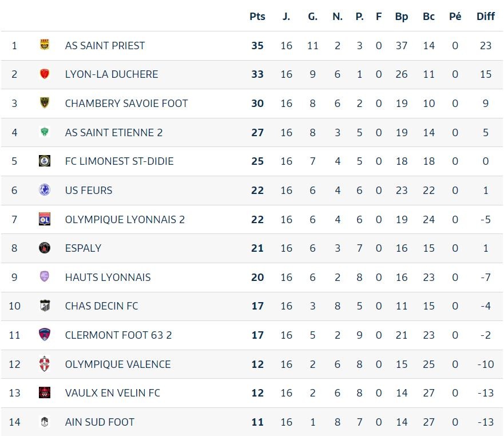The image size is (504, 436).
Task: Click the AS Saint Etienne 2 green crest
Action: 45,132
